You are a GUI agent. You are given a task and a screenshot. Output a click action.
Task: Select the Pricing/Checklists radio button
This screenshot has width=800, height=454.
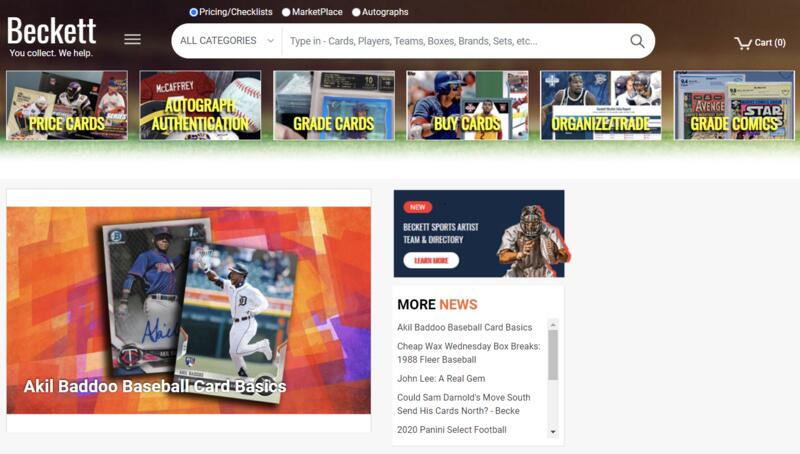[x=194, y=12]
